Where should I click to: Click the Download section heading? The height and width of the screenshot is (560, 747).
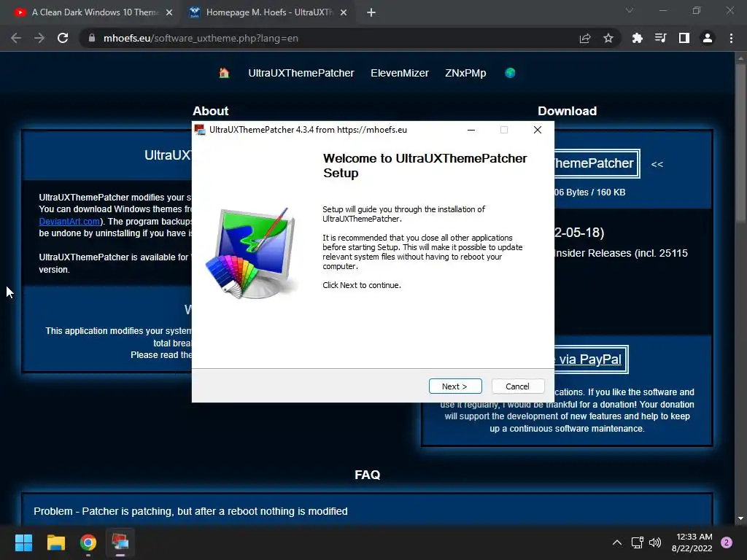pyautogui.click(x=567, y=111)
